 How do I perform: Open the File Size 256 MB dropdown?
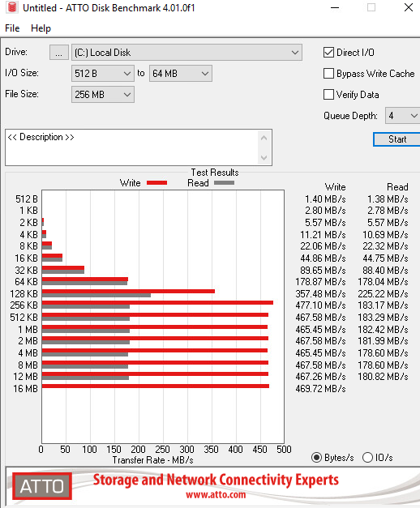point(102,95)
